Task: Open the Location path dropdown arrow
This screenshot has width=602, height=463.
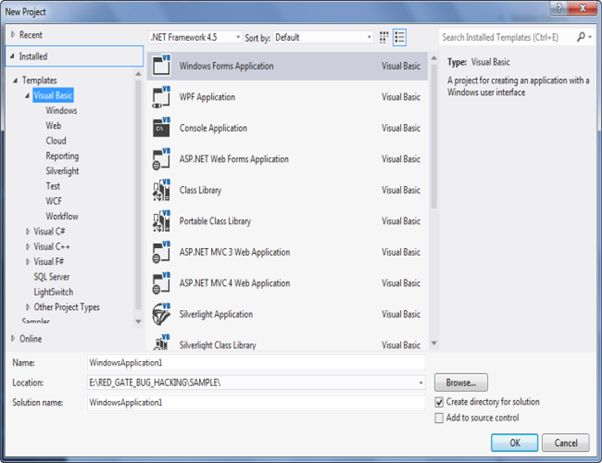Action: (420, 383)
